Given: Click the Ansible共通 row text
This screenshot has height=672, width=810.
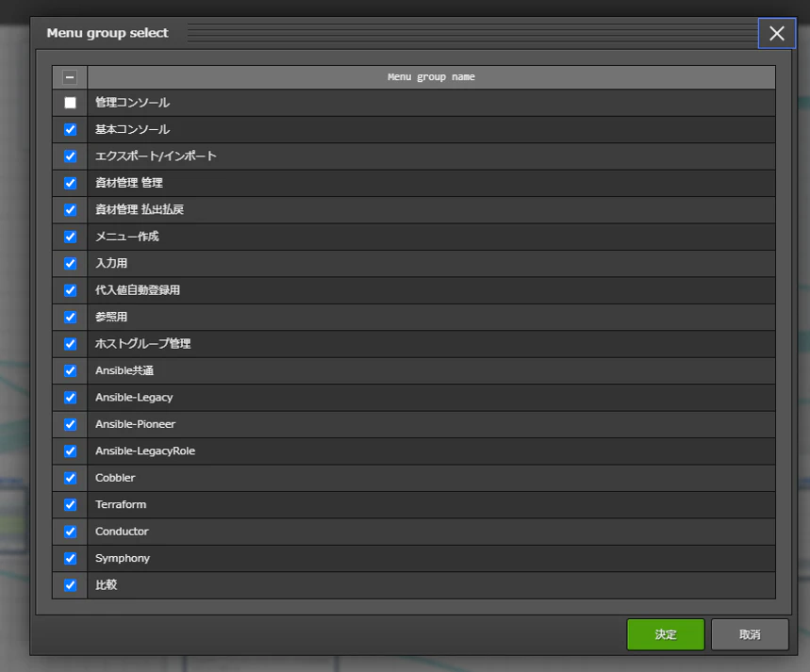Looking at the screenshot, I should click(124, 370).
